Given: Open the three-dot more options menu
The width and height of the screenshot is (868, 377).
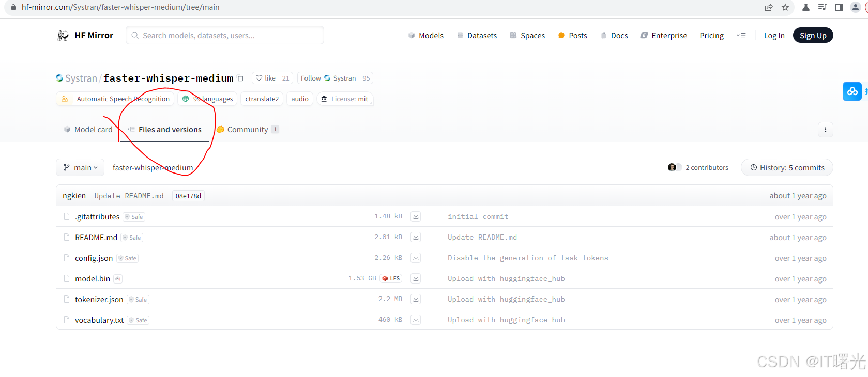Looking at the screenshot, I should tap(825, 130).
